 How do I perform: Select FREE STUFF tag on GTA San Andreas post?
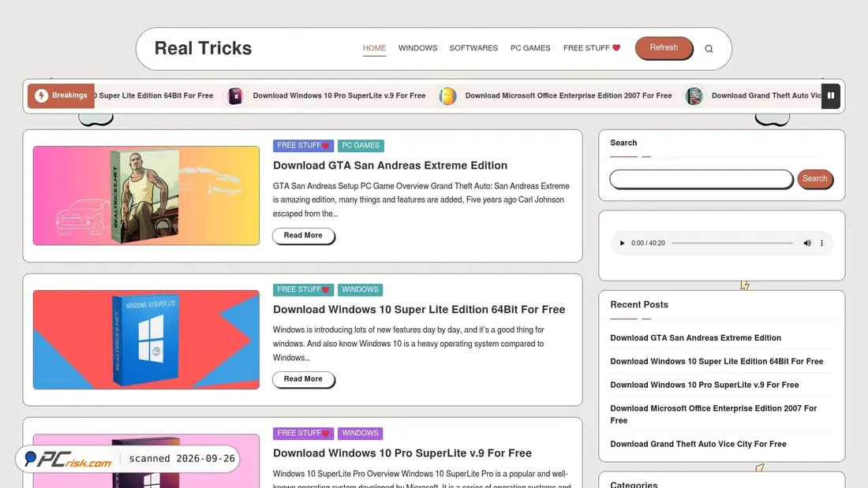[x=303, y=146]
